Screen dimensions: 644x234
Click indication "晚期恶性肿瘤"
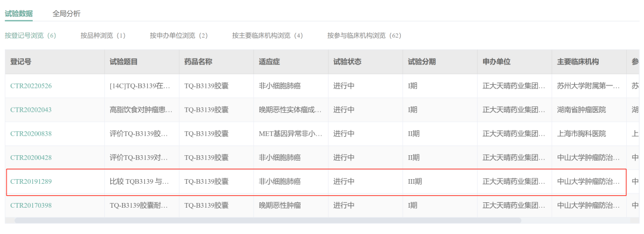pos(280,205)
